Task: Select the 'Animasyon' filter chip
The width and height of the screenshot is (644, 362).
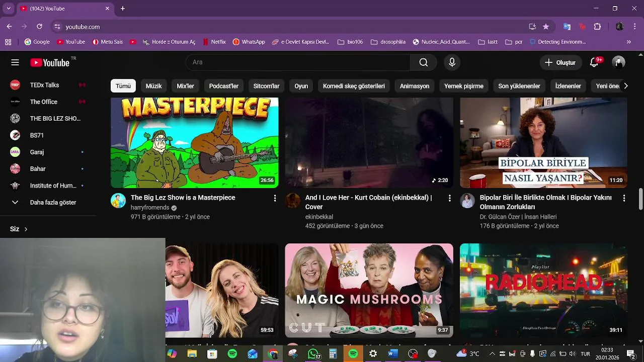Action: click(x=415, y=86)
